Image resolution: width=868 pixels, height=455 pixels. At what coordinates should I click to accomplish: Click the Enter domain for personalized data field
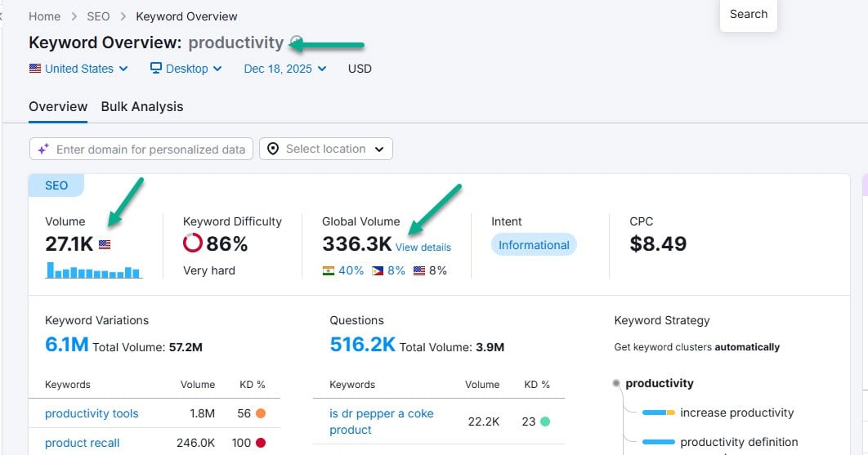(141, 149)
